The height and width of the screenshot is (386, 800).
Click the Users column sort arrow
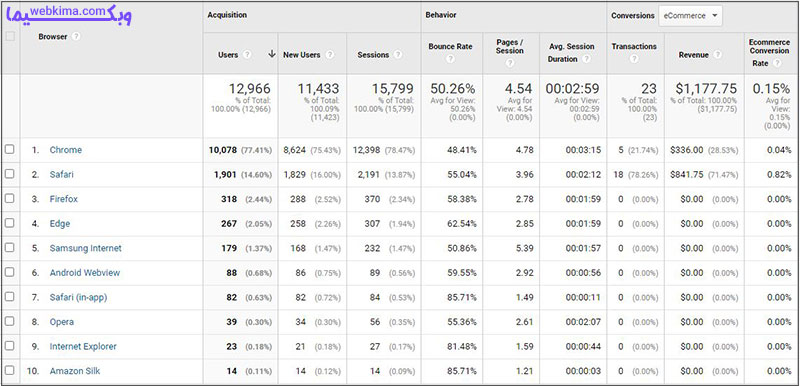pos(271,54)
